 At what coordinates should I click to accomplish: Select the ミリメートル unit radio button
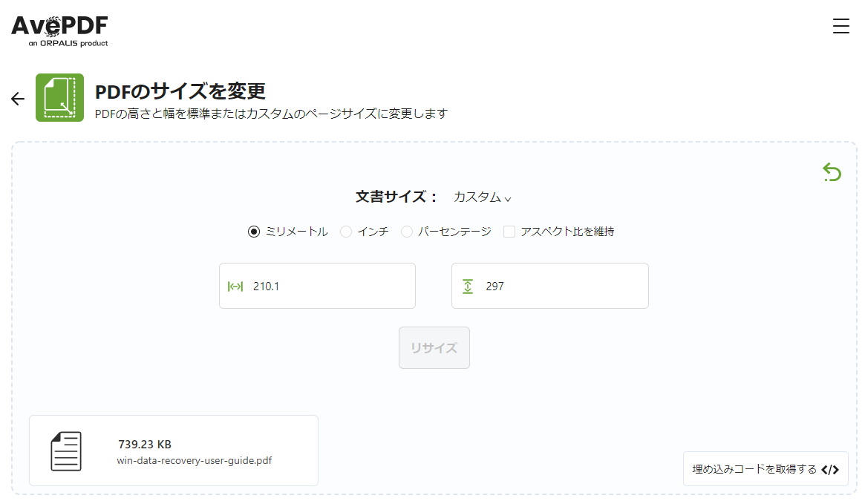coord(252,232)
